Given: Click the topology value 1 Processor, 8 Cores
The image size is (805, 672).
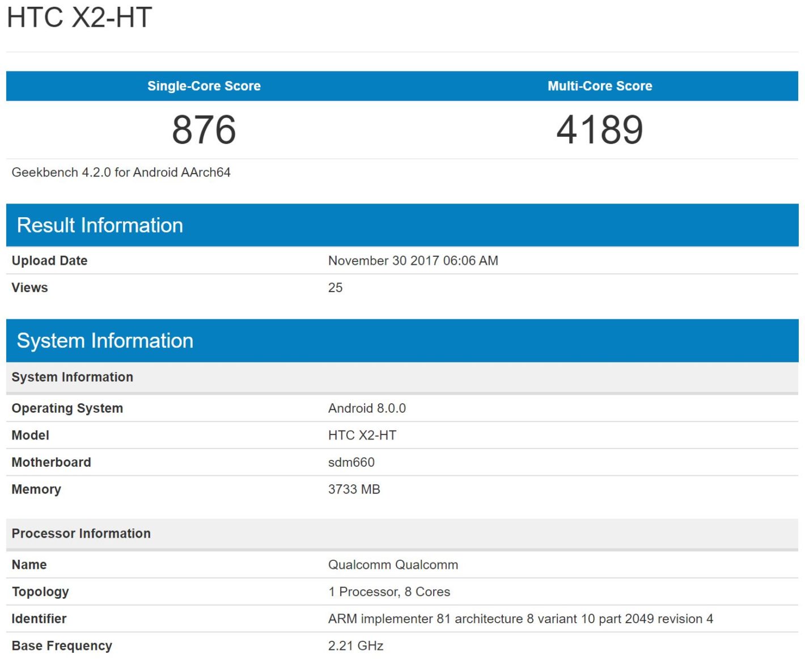Looking at the screenshot, I should 389,592.
